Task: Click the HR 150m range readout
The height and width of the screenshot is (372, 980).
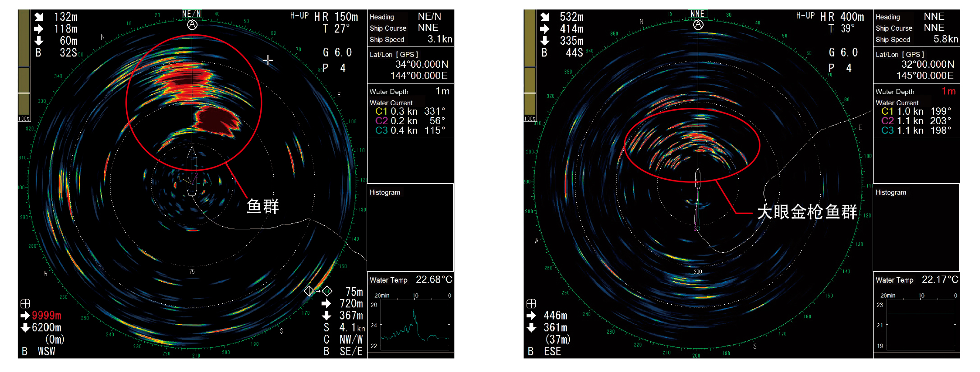Action: pos(336,17)
